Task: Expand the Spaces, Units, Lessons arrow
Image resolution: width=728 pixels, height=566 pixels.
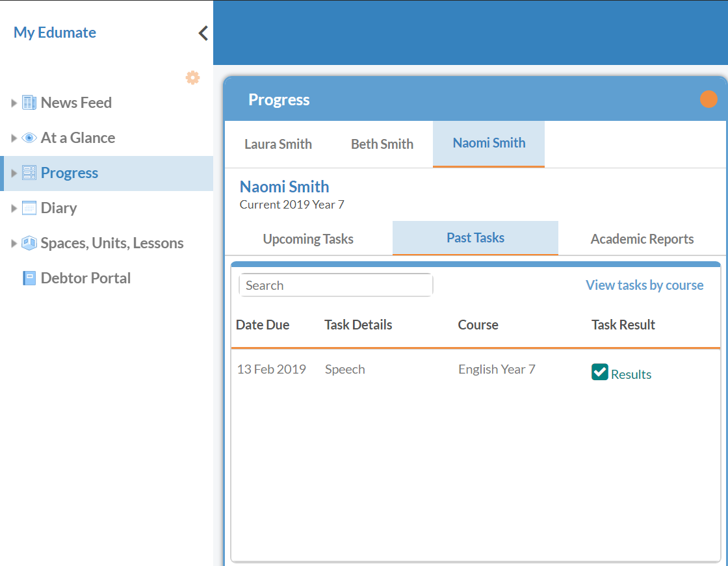Action: [x=14, y=243]
